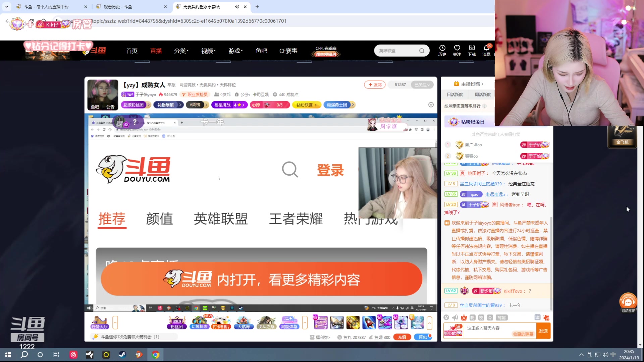Switch to 周活跃度 tab

pos(483,95)
